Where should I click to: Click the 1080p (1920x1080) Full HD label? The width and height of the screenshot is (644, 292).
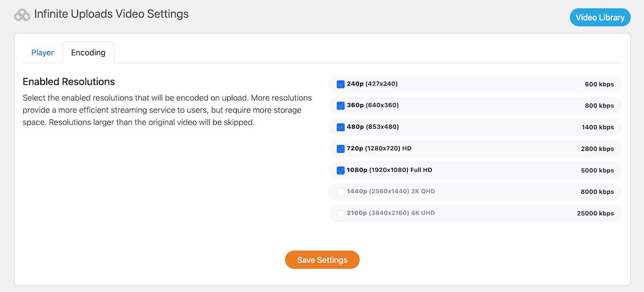click(x=390, y=170)
